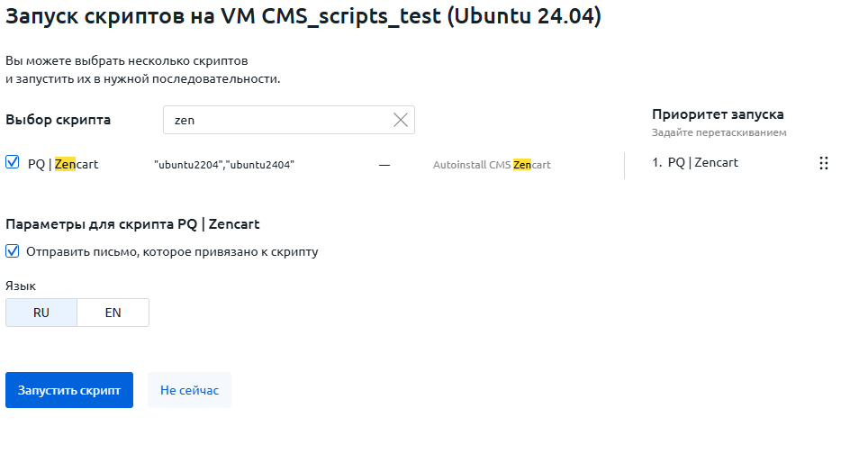Click the Запустить скрипт button

point(69,390)
